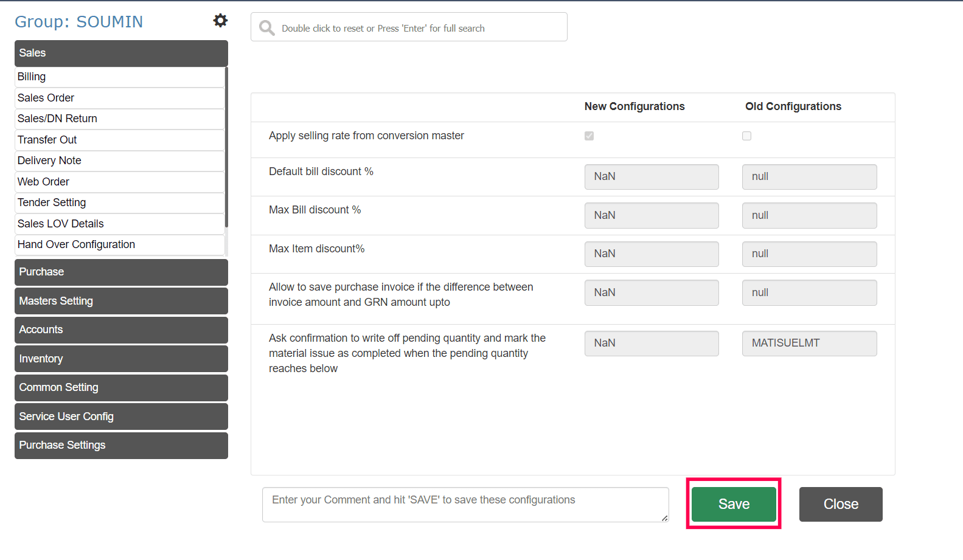Click the Close button
This screenshot has height=560, width=963.
click(x=840, y=504)
